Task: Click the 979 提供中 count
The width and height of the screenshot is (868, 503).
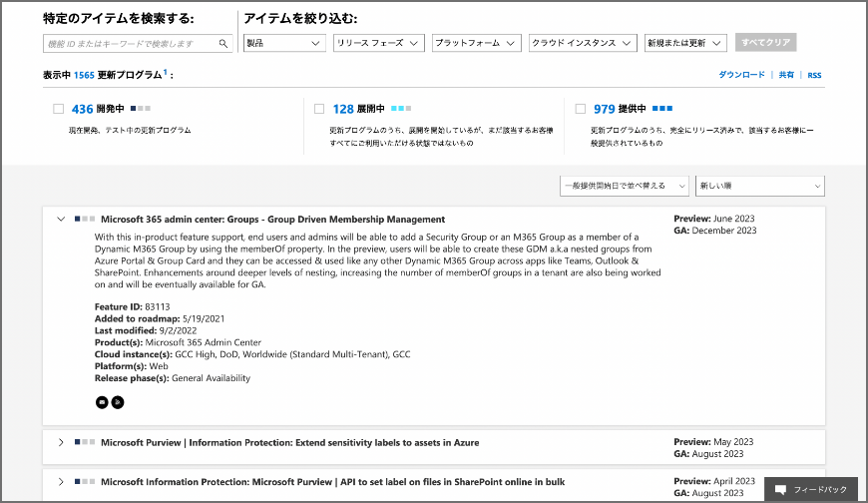Action: 605,109
